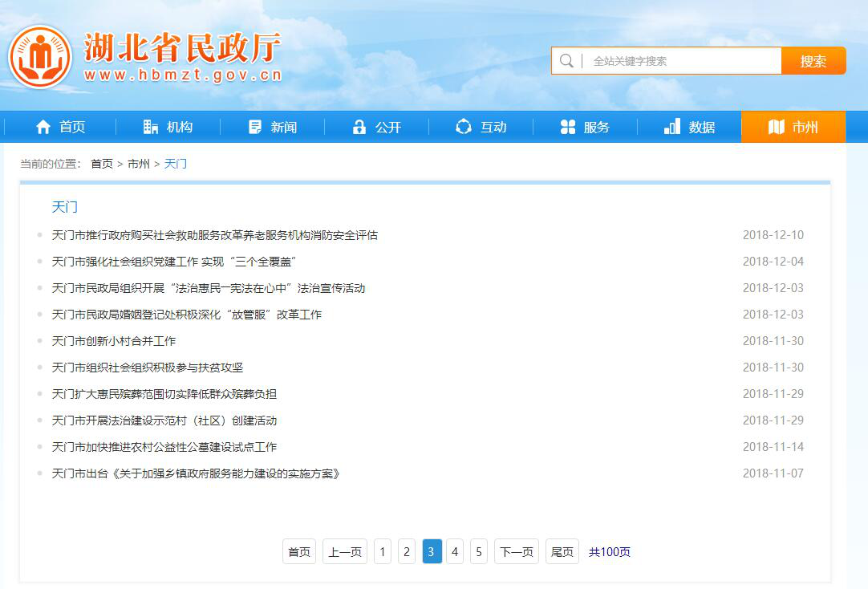This screenshot has height=589, width=868.
Task: Click 市州 in the breadcrumb path
Action: click(139, 164)
